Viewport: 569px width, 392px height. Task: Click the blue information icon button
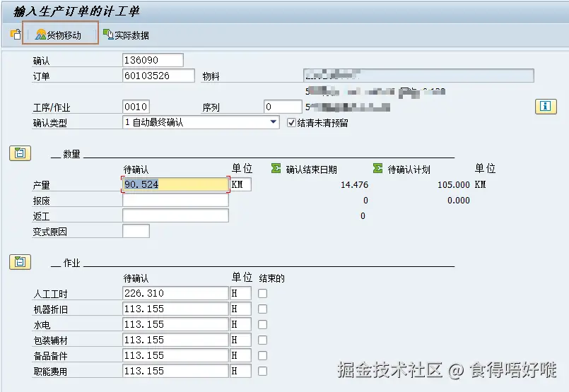pyautogui.click(x=546, y=106)
